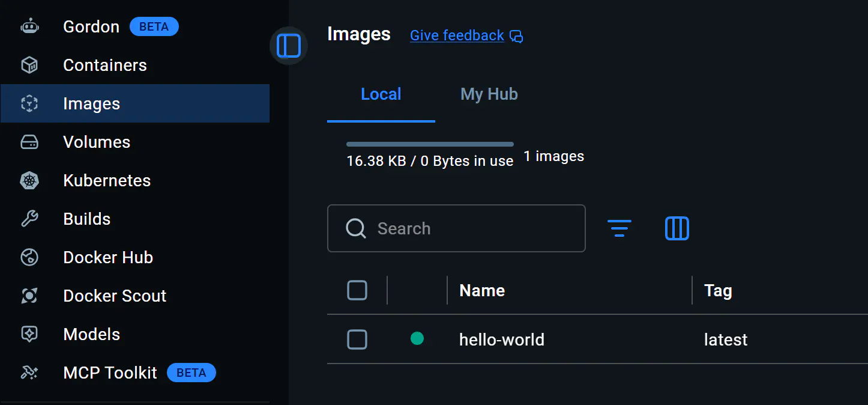Screen dimensions: 868x405
Task: Click the Docker Hub icon
Action: (x=29, y=257)
